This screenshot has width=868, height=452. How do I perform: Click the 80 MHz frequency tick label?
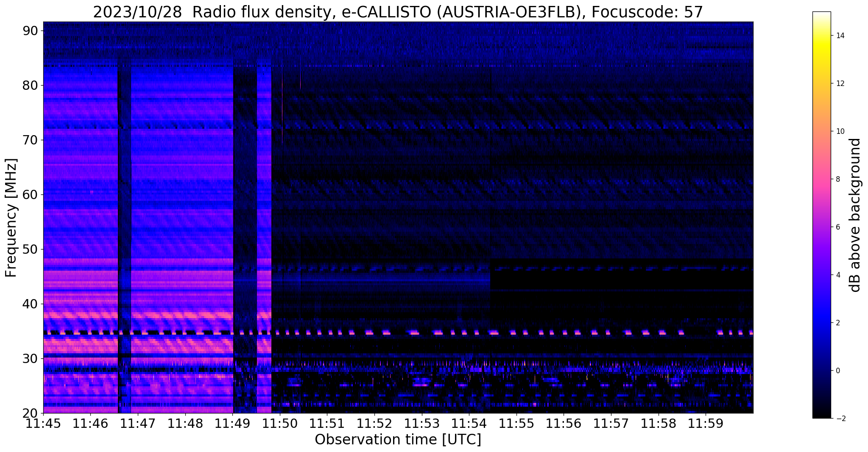(x=30, y=85)
